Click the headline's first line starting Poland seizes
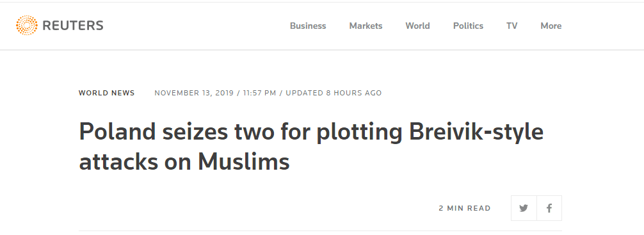This screenshot has width=644, height=235. point(311,133)
